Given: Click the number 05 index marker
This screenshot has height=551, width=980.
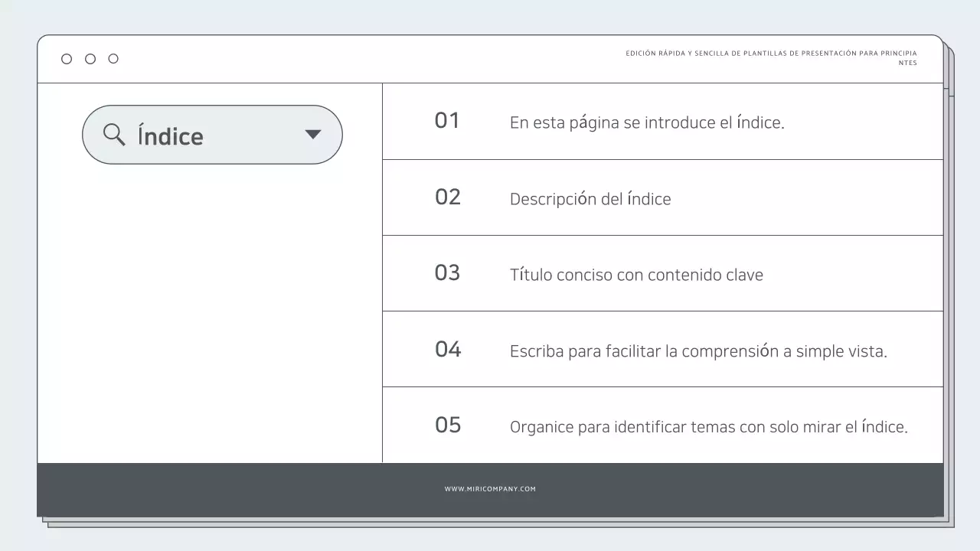Looking at the screenshot, I should point(447,425).
